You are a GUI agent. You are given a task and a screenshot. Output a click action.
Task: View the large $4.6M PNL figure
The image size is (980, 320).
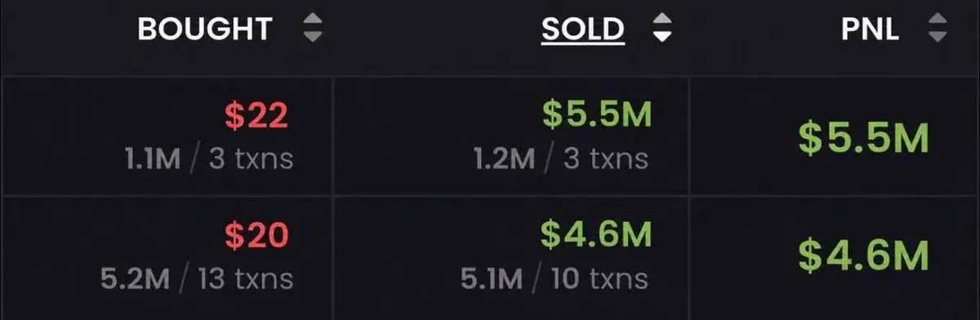(864, 255)
